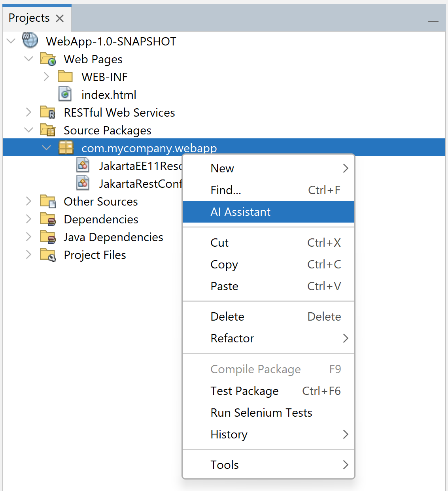Select the WEB-INF tree label
Viewport: 448px width, 491px height.
click(104, 77)
